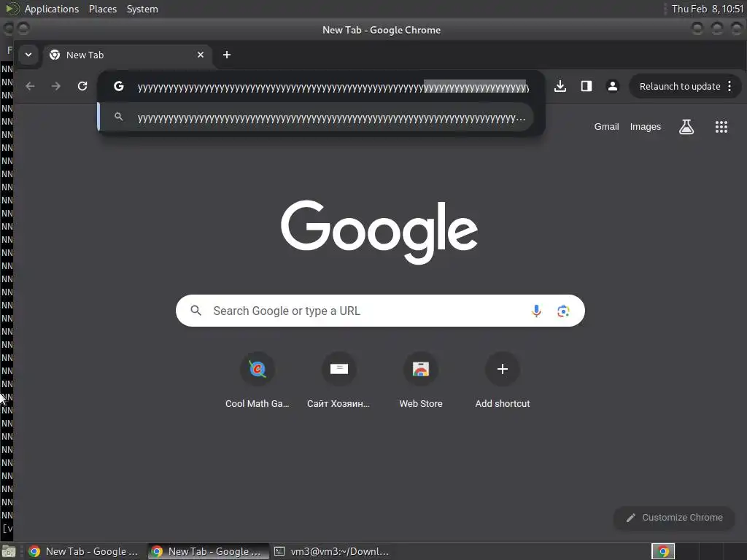Image resolution: width=747 pixels, height=560 pixels.
Task: Focus the Search Google or type a URL box
Action: (380, 311)
